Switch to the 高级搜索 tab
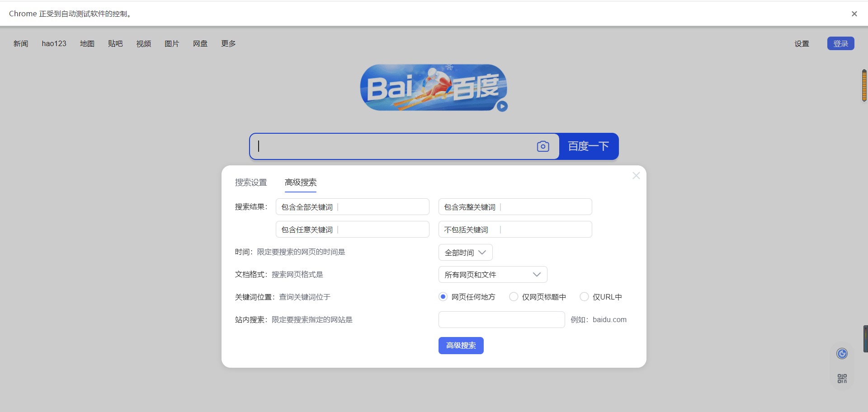 (301, 183)
